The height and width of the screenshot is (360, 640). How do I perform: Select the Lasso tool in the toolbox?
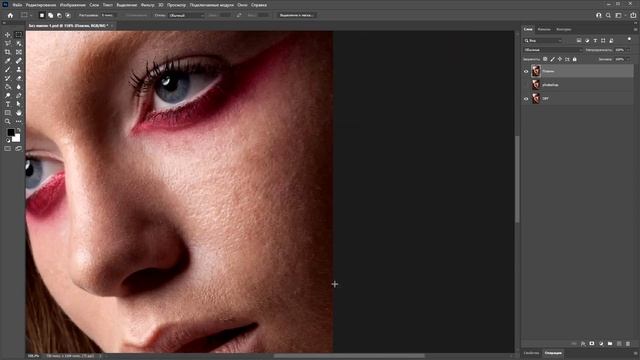click(x=8, y=43)
